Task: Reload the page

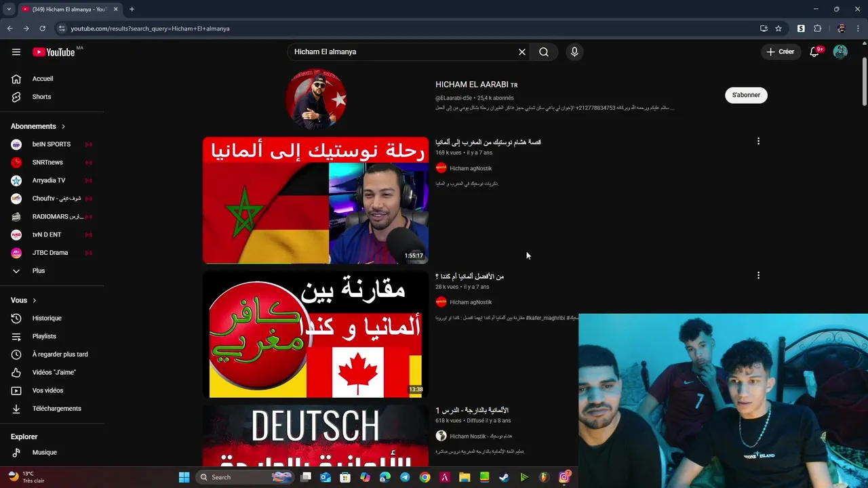Action: pos(42,28)
